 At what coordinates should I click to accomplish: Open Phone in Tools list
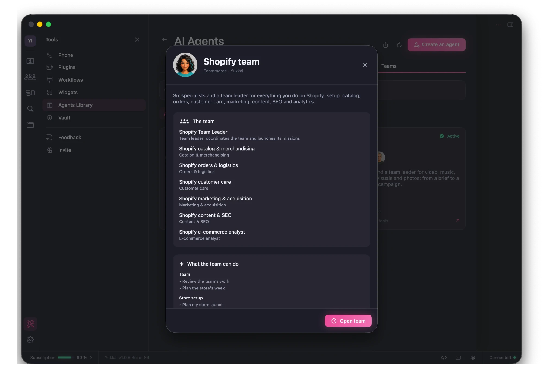[94, 55]
